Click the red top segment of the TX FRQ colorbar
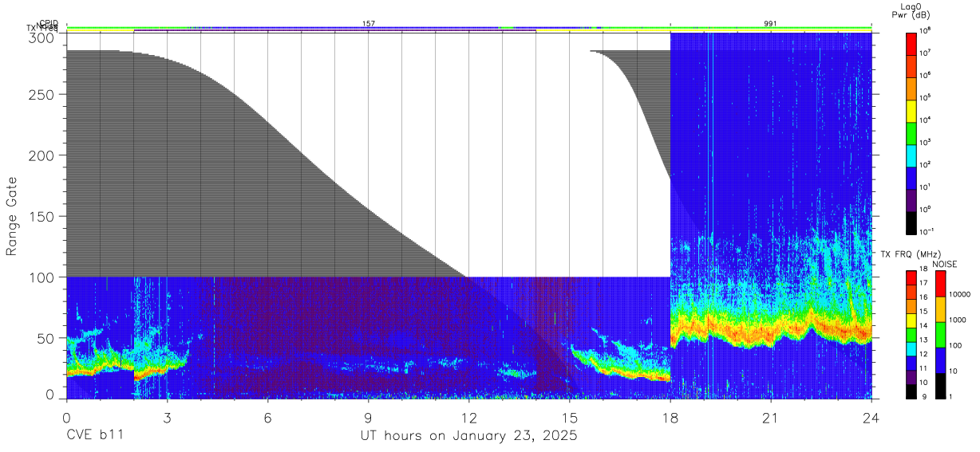The height and width of the screenshot is (452, 980). point(912,276)
